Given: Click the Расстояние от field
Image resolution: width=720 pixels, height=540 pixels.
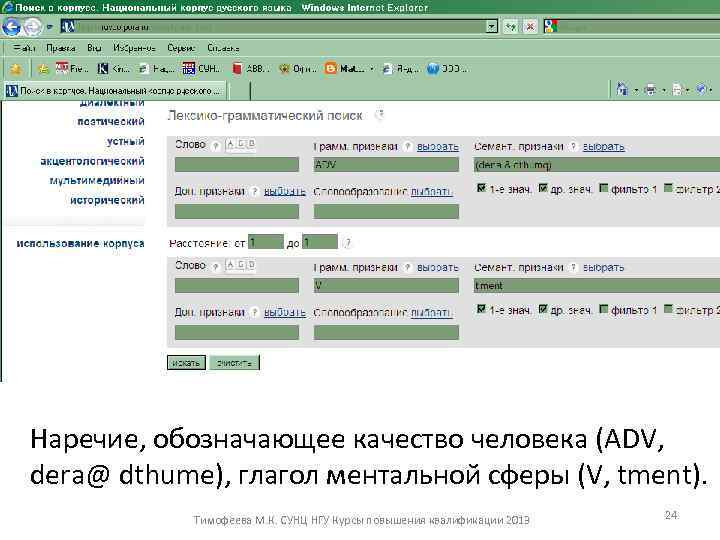Looking at the screenshot, I should 266,242.
